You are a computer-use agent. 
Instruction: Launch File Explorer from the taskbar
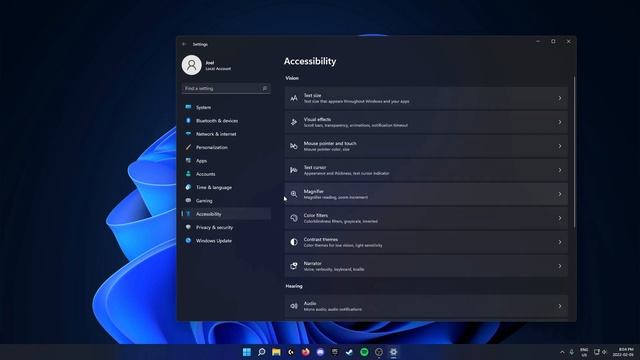[276, 352]
